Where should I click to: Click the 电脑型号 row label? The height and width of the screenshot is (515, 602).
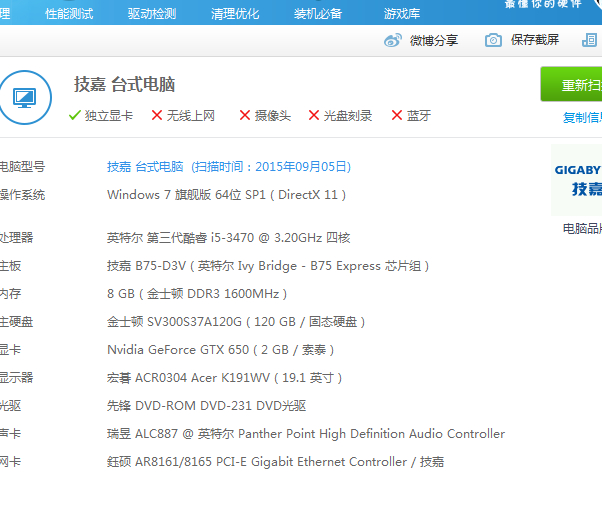pyautogui.click(x=22, y=167)
